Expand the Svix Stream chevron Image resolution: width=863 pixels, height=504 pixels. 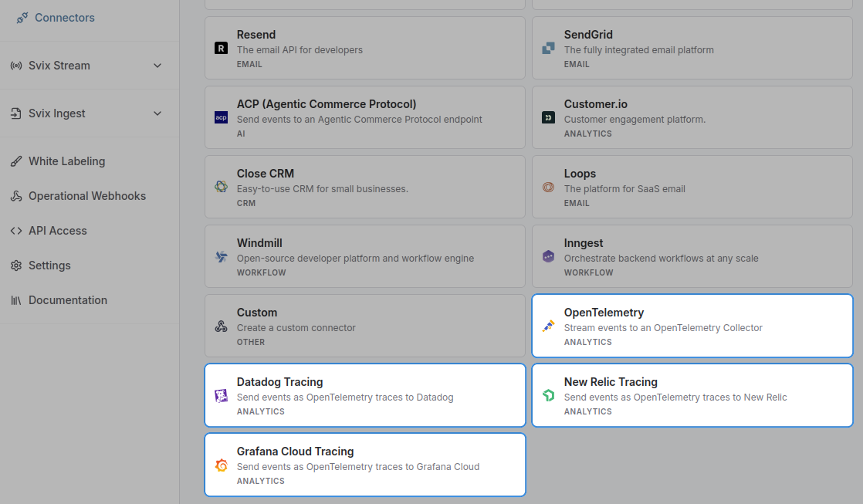click(x=157, y=66)
